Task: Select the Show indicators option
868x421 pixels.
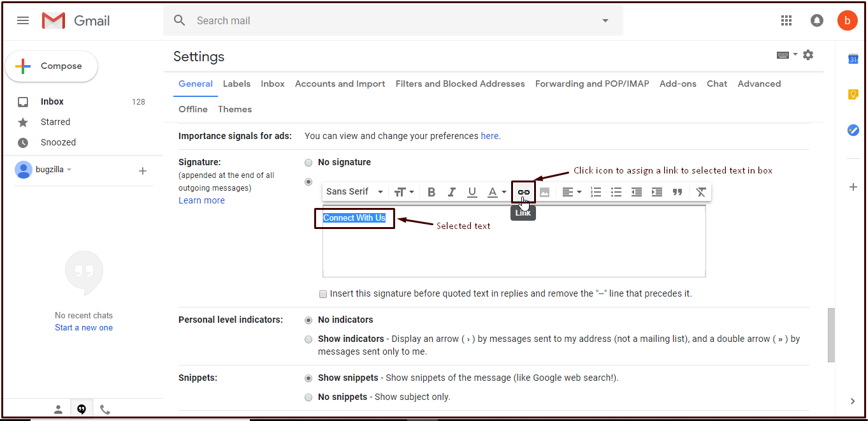Action: (308, 339)
